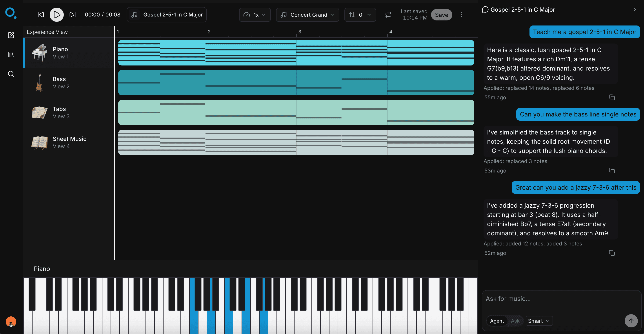Copy the message from 55m ago
The image size is (644, 334).
tap(612, 97)
